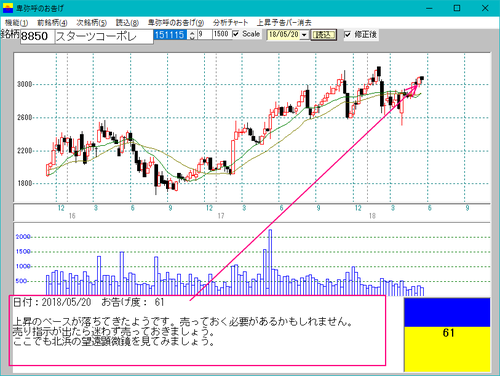Open the 卑弥呼のお告げ(9) menu
This screenshot has height=376, width=500.
(x=176, y=23)
